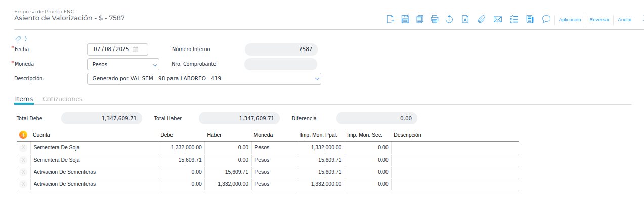Click the Número Interno field 7587
The width and height of the screenshot is (644, 200).
click(281, 49)
